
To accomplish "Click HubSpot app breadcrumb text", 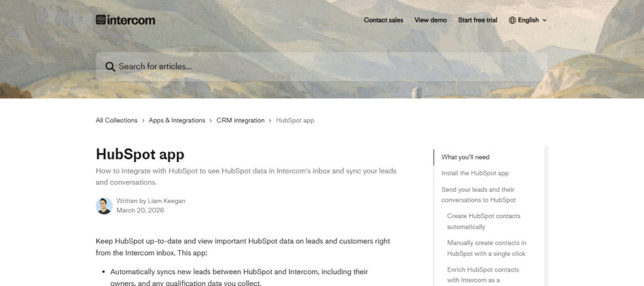I will (295, 120).
